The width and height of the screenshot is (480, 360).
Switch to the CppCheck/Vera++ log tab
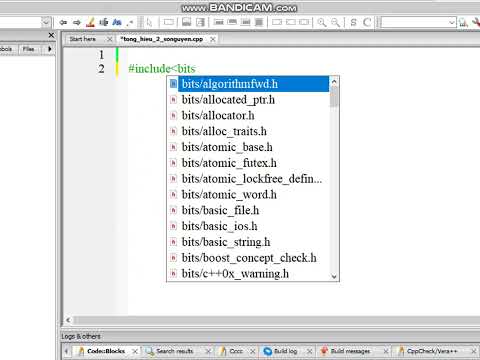[x=432, y=351]
